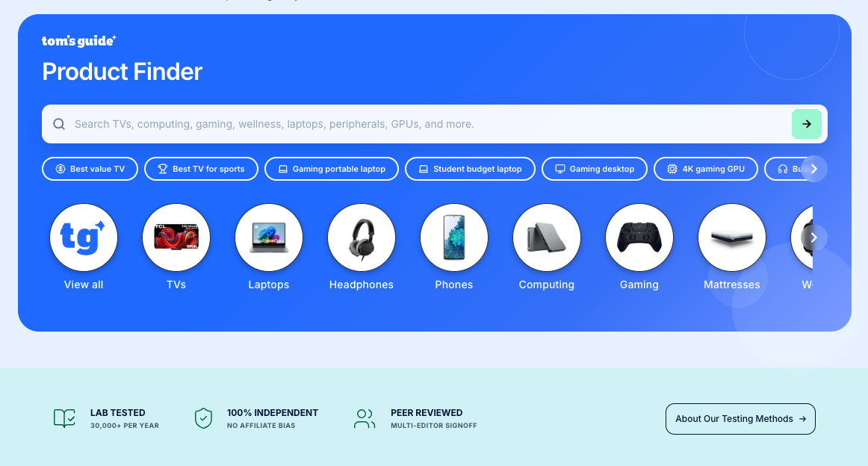This screenshot has height=466, width=868.
Task: Open the View all category circle
Action: point(84,237)
